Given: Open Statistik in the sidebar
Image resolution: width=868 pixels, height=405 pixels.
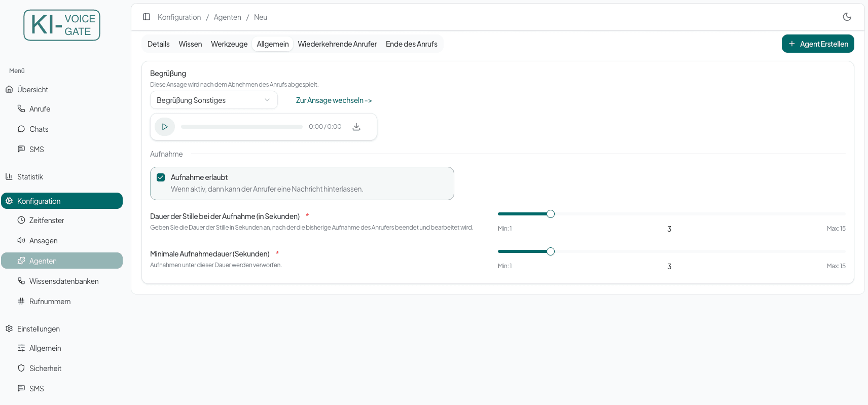Looking at the screenshot, I should pos(62,176).
